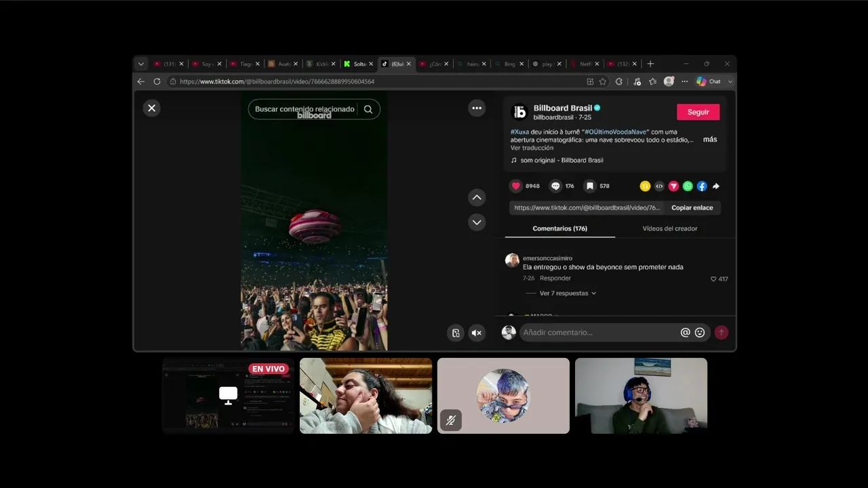Like the video with the heart icon
Screen dimensions: 868x488
tap(516, 186)
